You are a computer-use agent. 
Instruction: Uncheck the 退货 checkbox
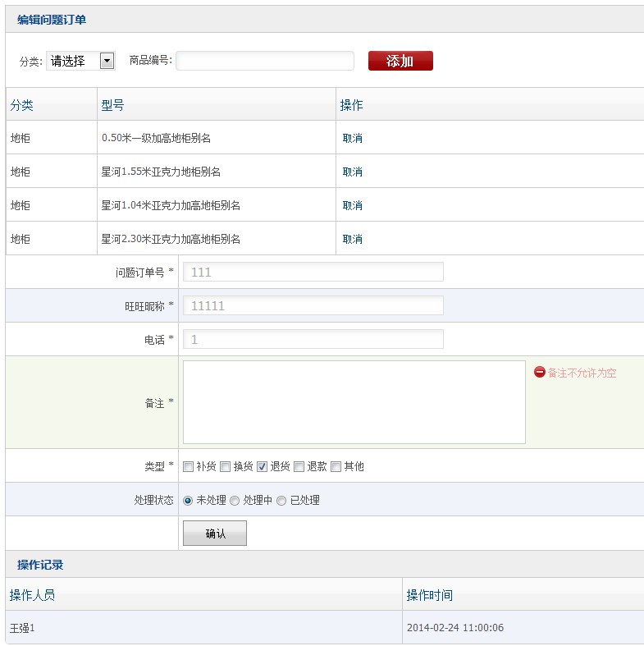[x=263, y=466]
